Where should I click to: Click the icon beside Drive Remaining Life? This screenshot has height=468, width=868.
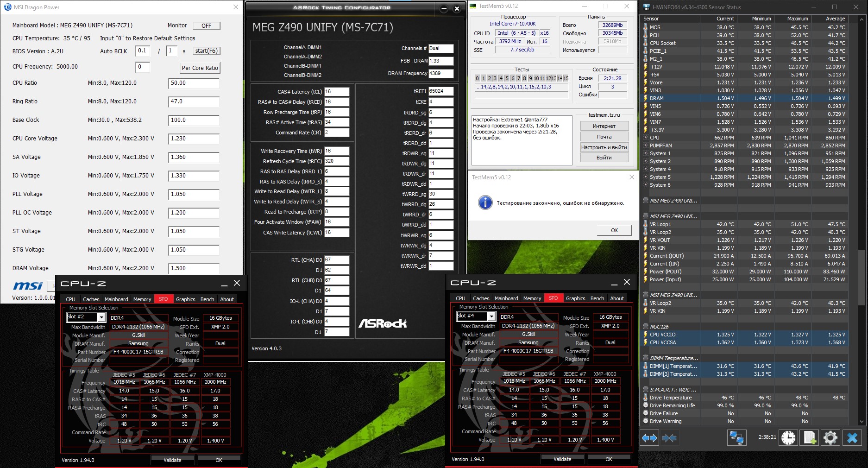click(645, 405)
